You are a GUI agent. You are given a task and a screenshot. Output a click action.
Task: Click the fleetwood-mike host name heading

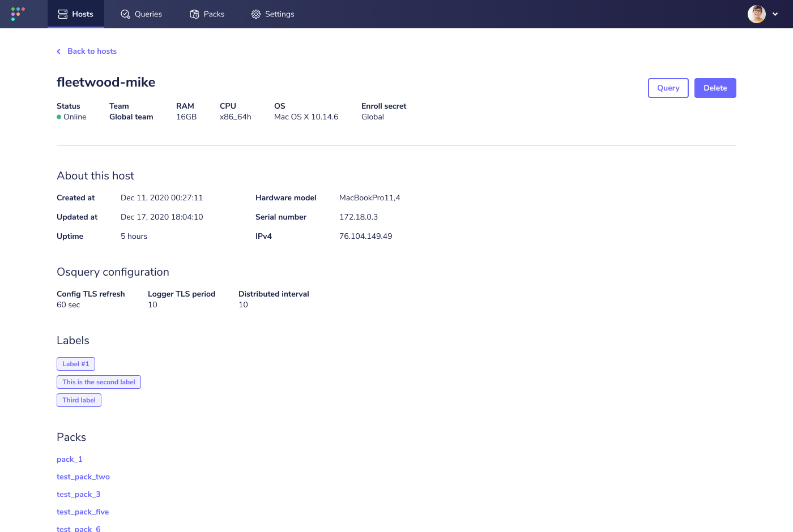click(106, 82)
